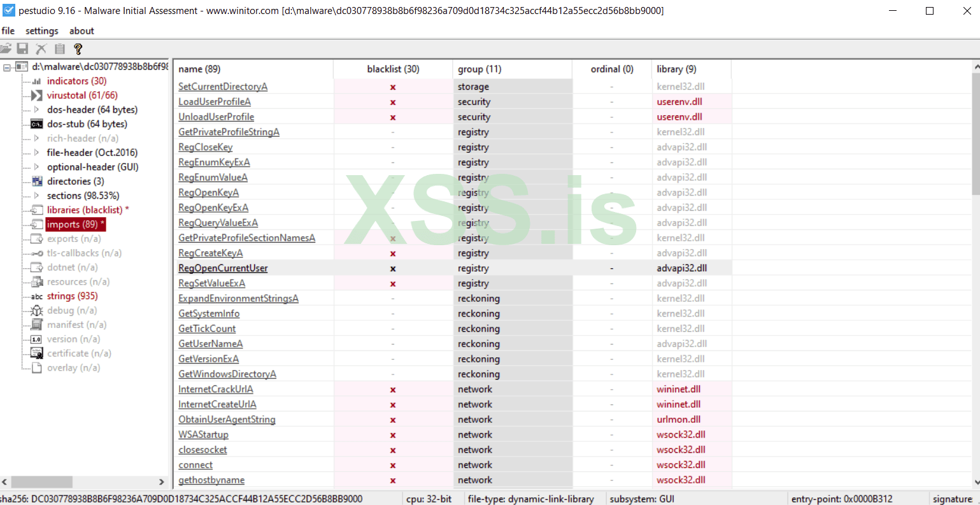Screen dimensions: 980x505
Task: Open the file menu
Action: [8, 31]
